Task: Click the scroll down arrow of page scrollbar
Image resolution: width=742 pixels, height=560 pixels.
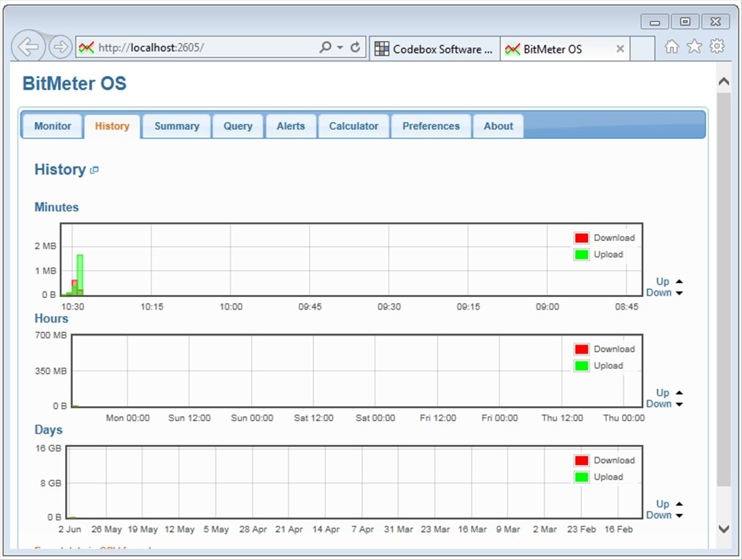Action: tap(724, 529)
